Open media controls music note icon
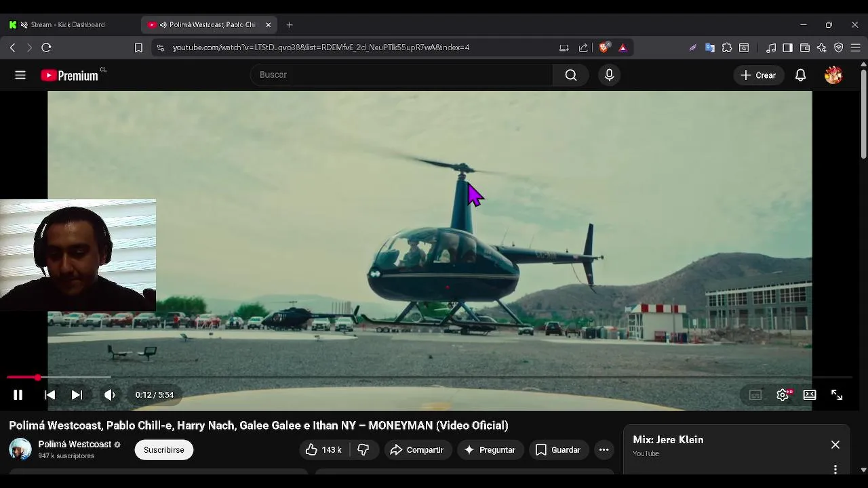This screenshot has height=488, width=868. tap(771, 47)
